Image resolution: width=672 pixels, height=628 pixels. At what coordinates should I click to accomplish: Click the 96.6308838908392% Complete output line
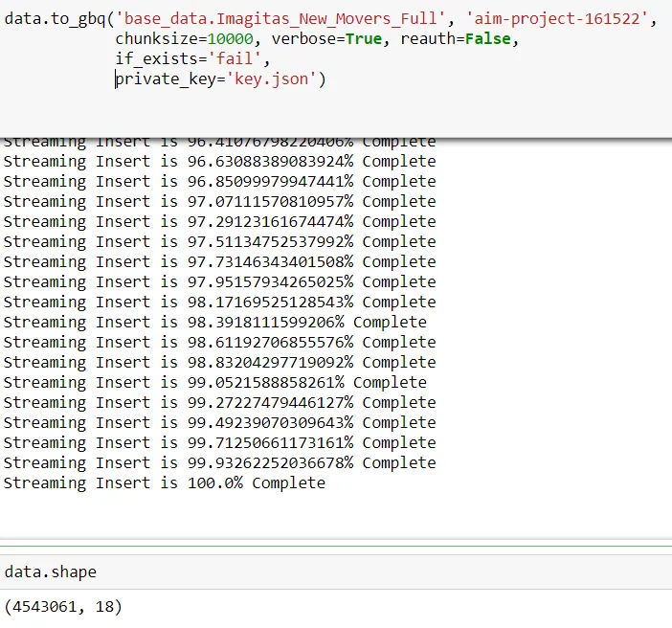[220, 161]
